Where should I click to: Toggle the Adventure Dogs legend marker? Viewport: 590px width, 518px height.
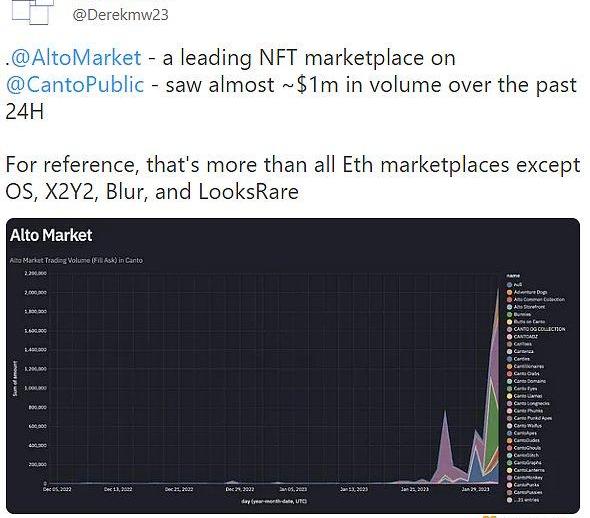(509, 292)
